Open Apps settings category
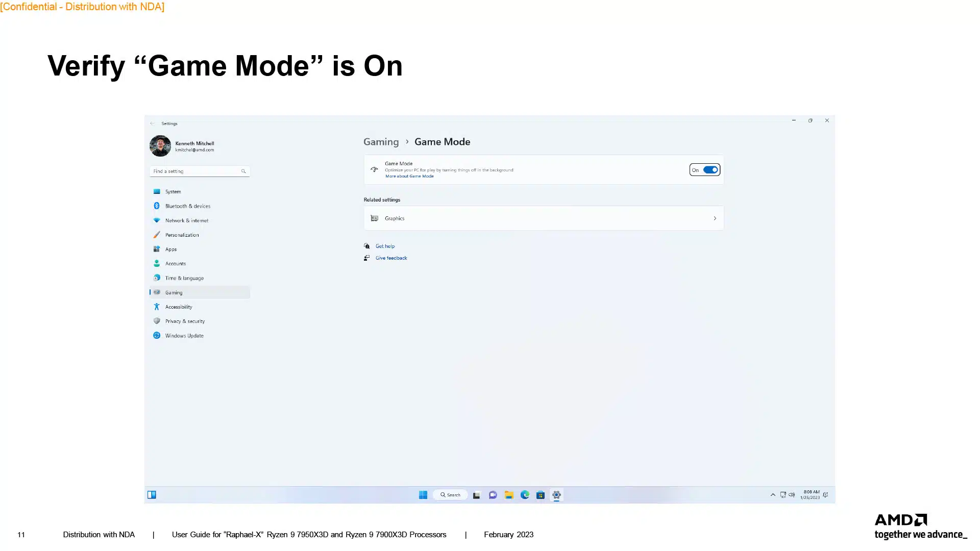This screenshot has height=551, width=980. pyautogui.click(x=200, y=249)
